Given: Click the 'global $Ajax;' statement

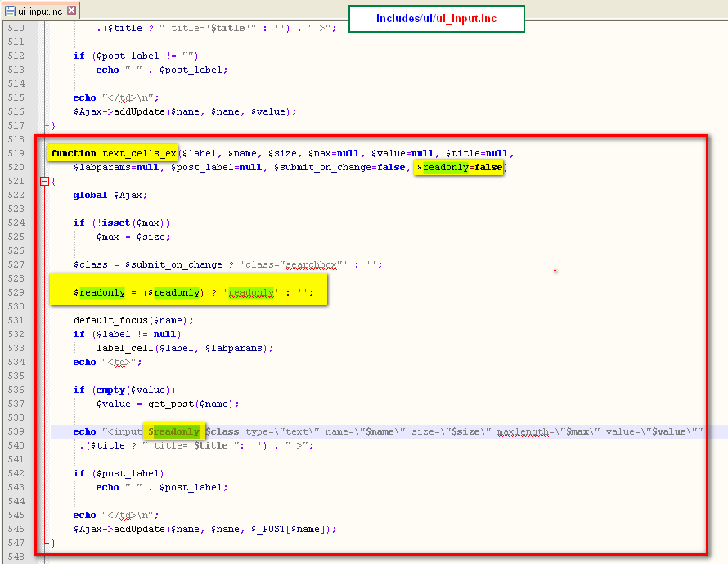Looking at the screenshot, I should pos(110,195).
